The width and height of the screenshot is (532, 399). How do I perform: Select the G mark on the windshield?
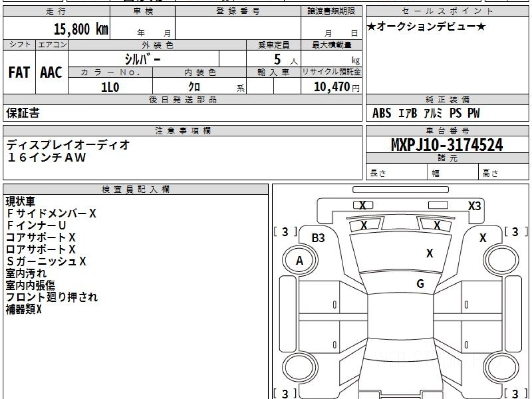[421, 284]
